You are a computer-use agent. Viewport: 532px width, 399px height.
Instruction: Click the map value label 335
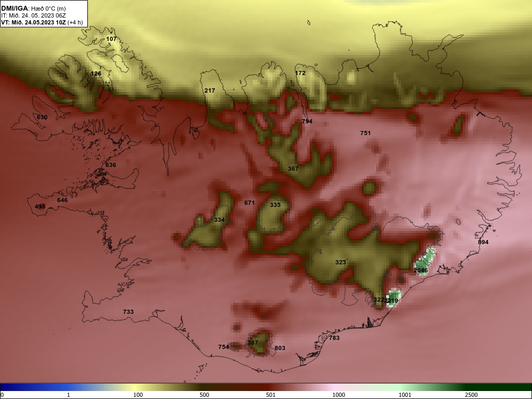[275, 205]
